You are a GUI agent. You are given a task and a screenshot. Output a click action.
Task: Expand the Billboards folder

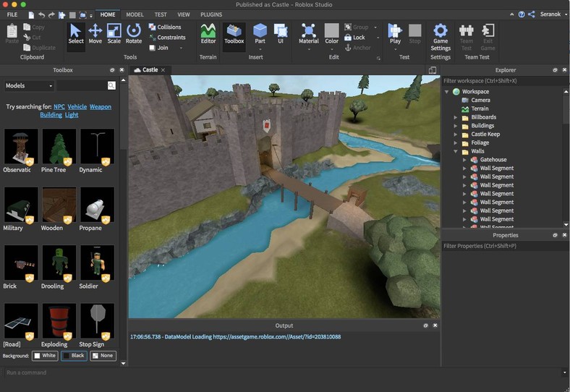[x=456, y=117]
